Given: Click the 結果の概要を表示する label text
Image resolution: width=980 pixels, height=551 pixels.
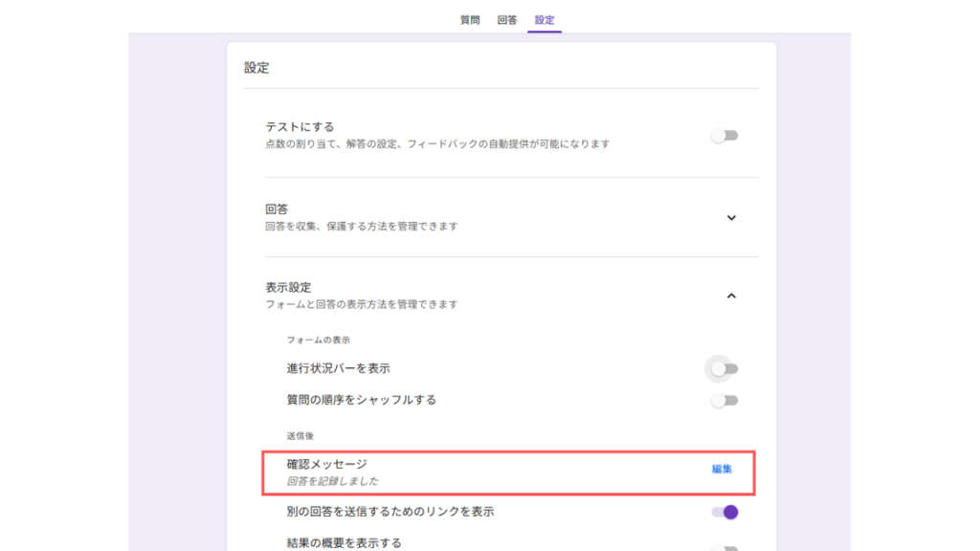Looking at the screenshot, I should coord(344,542).
